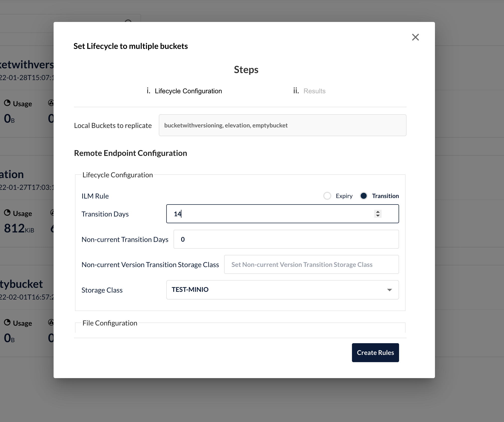Click the TEST-MINIO storage class selection
The height and width of the screenshot is (422, 504).
pyautogui.click(x=190, y=290)
